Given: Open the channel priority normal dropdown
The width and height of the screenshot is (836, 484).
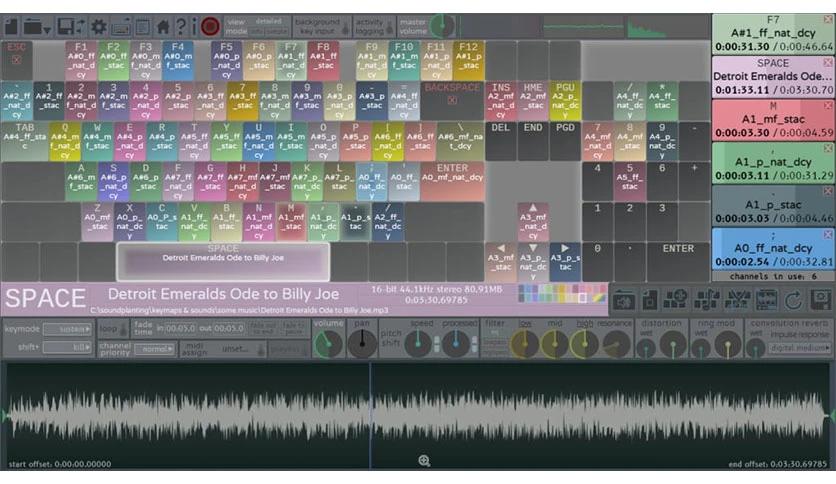Looking at the screenshot, I should [x=155, y=349].
